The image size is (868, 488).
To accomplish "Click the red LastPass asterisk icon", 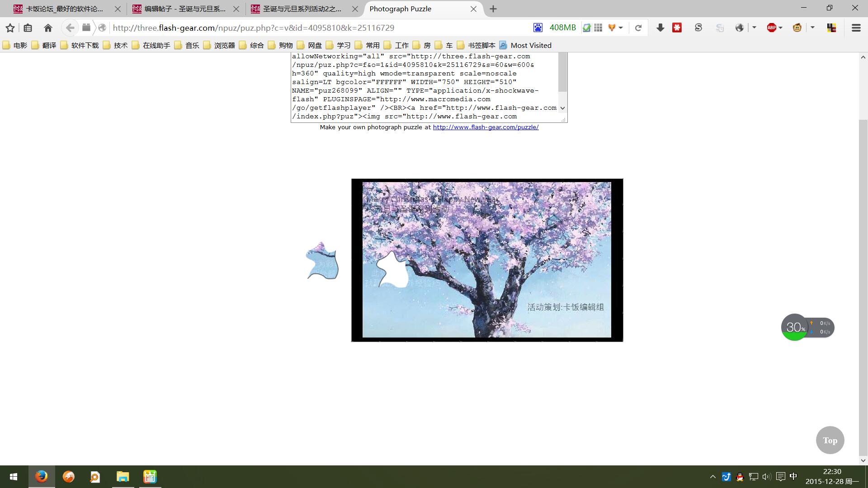I will pyautogui.click(x=677, y=28).
